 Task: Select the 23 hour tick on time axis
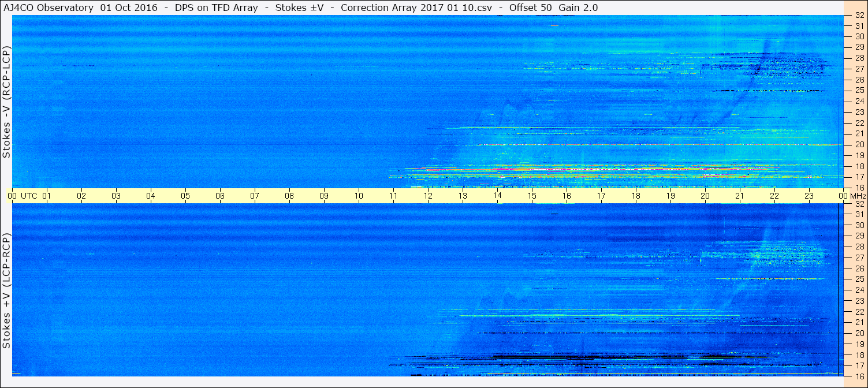point(809,196)
